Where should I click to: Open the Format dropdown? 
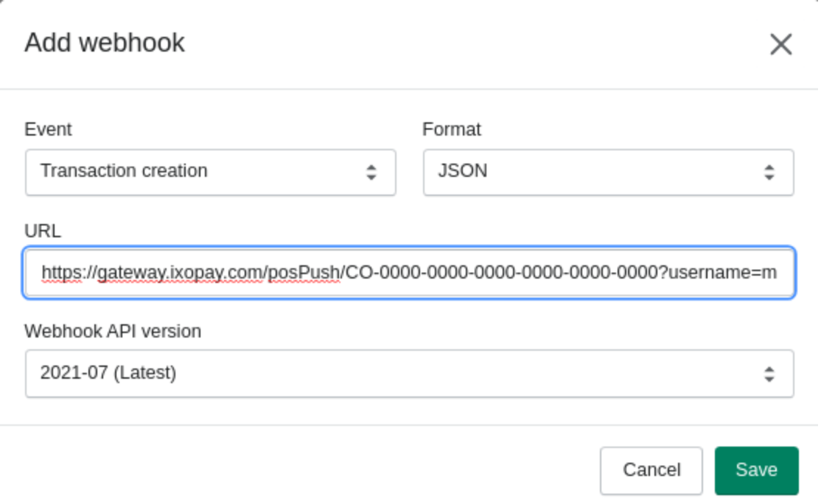[x=608, y=172]
